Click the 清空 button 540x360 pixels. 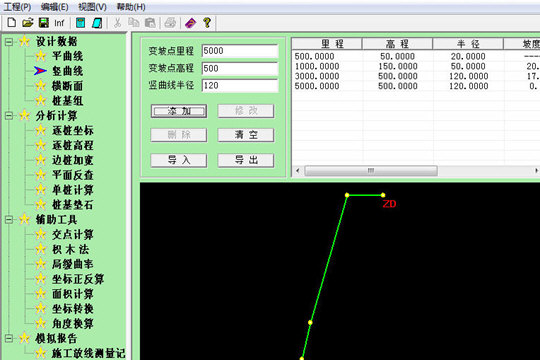point(246,135)
